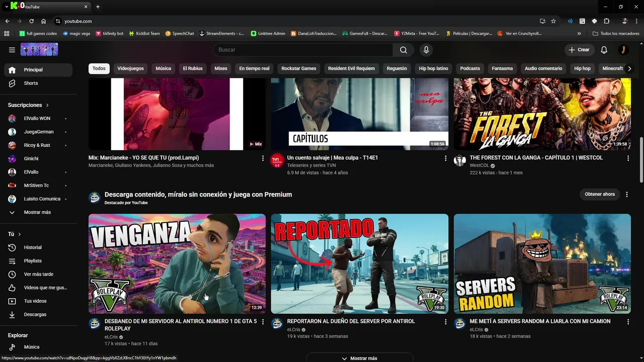Viewport: 644px width, 362px height.
Task: Select the Resident Evil Requiem chip
Action: [x=351, y=68]
